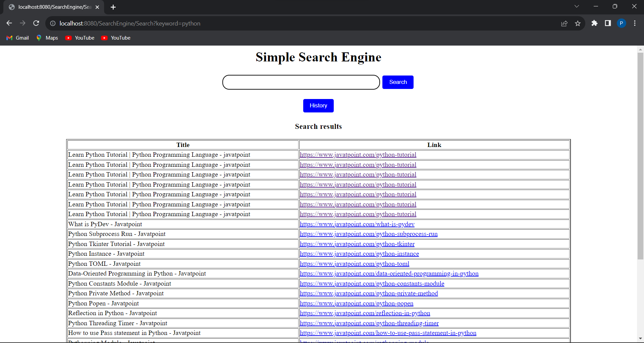This screenshot has width=644, height=343.
Task: Open the tab search dropdown arrow
Action: click(x=577, y=6)
